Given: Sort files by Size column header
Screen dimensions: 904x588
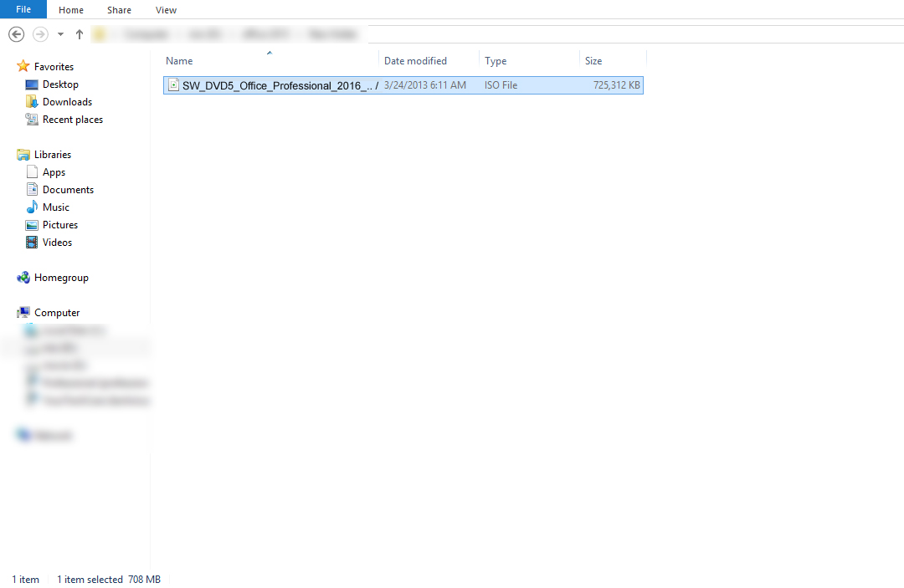Looking at the screenshot, I should click(593, 61).
